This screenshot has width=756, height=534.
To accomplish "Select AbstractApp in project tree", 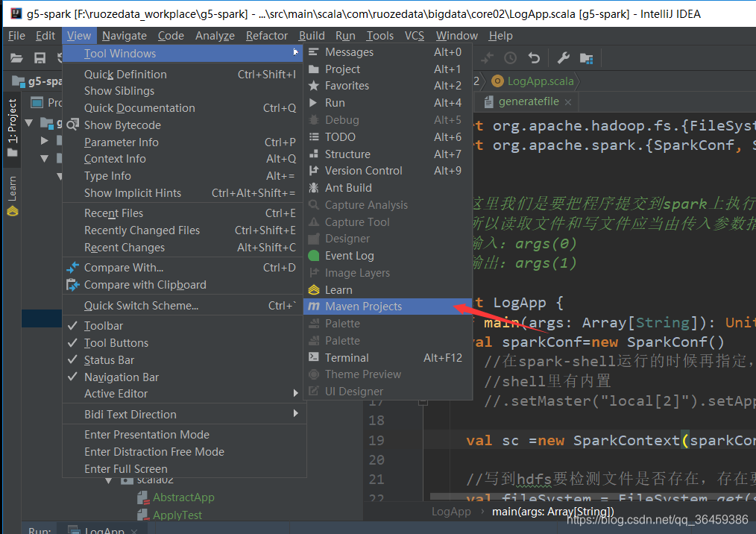I will coord(183,497).
